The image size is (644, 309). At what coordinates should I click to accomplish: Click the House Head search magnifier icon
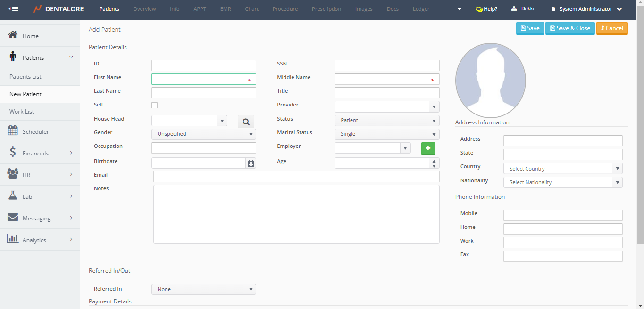pos(246,122)
